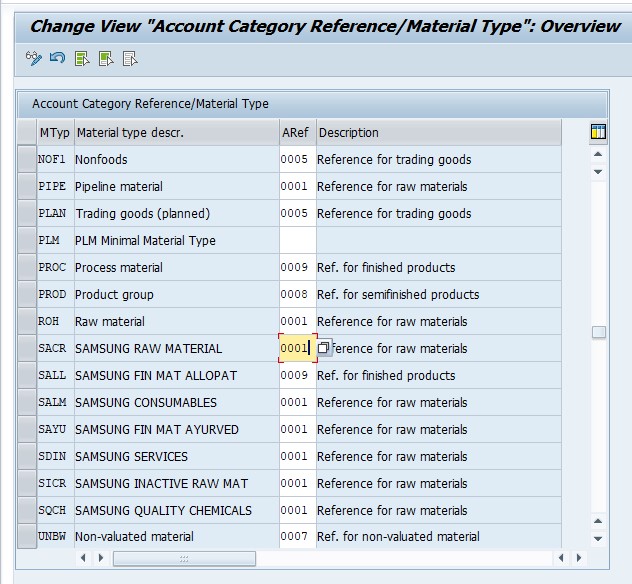This screenshot has width=632, height=584.
Task: Click the highlighted ARef field for SACR
Action: pyautogui.click(x=297, y=348)
